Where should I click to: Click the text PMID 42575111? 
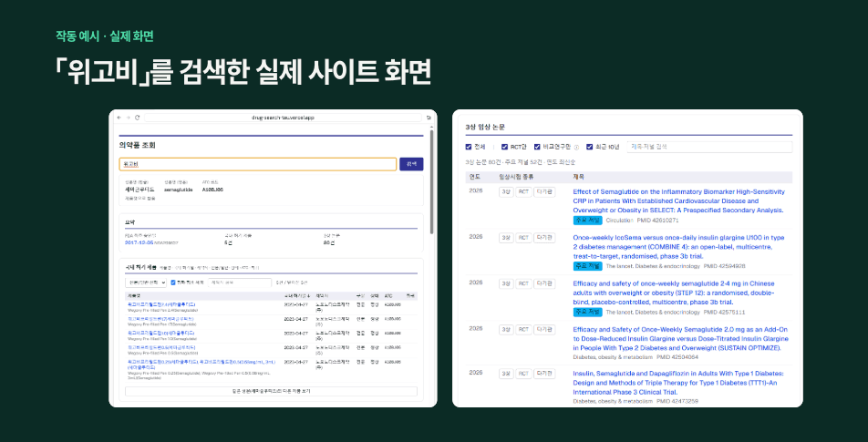pos(724,312)
